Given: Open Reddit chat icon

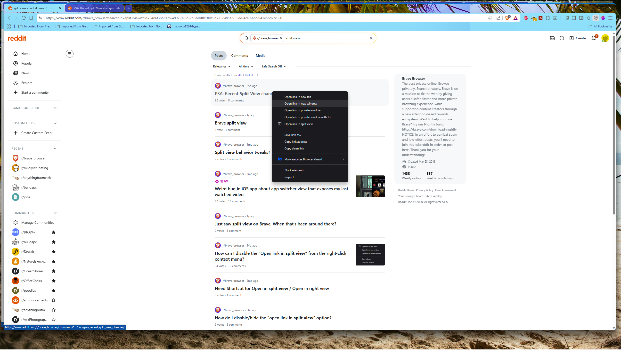Looking at the screenshot, I should pyautogui.click(x=562, y=38).
